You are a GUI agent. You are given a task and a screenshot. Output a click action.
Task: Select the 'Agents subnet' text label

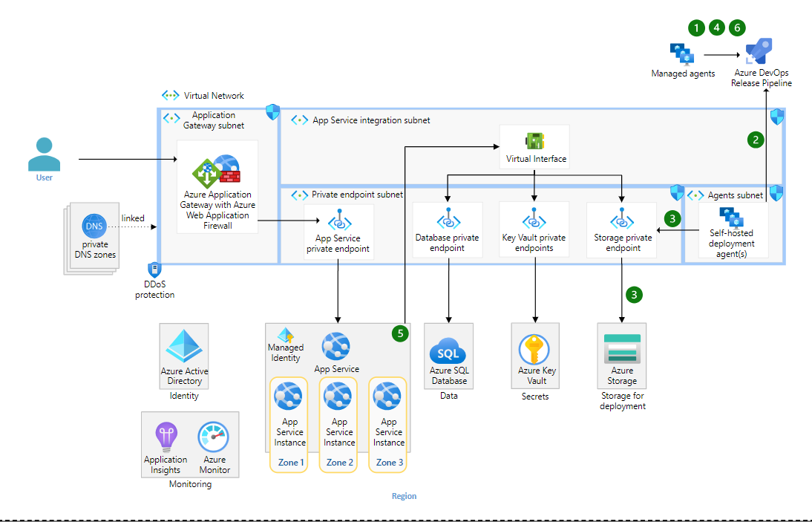tap(736, 195)
